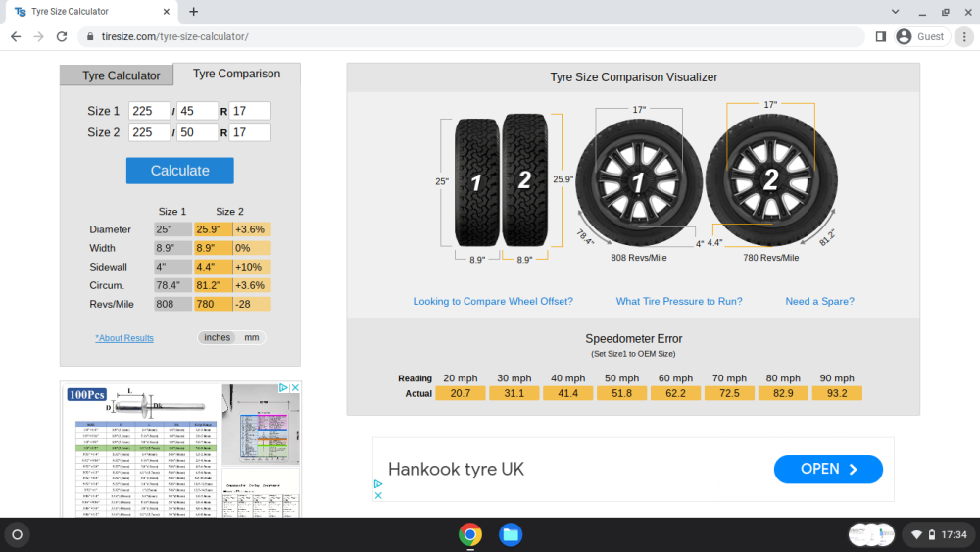The image size is (980, 552).
Task: Click Hankook tyre UK ad text
Action: 456,470
